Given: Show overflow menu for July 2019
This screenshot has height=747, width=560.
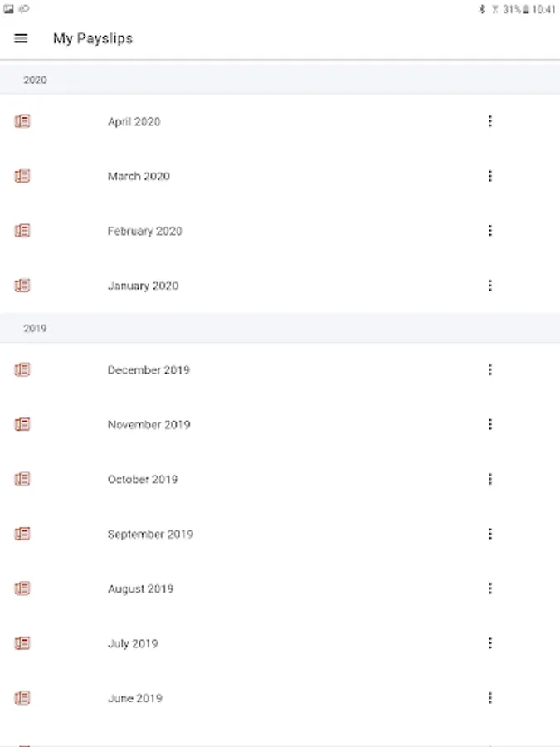Looking at the screenshot, I should [489, 643].
